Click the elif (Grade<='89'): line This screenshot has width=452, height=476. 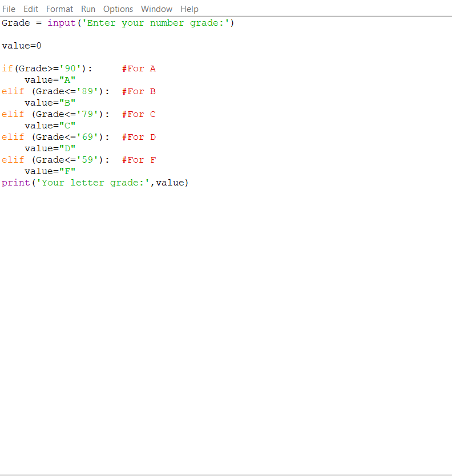click(55, 91)
